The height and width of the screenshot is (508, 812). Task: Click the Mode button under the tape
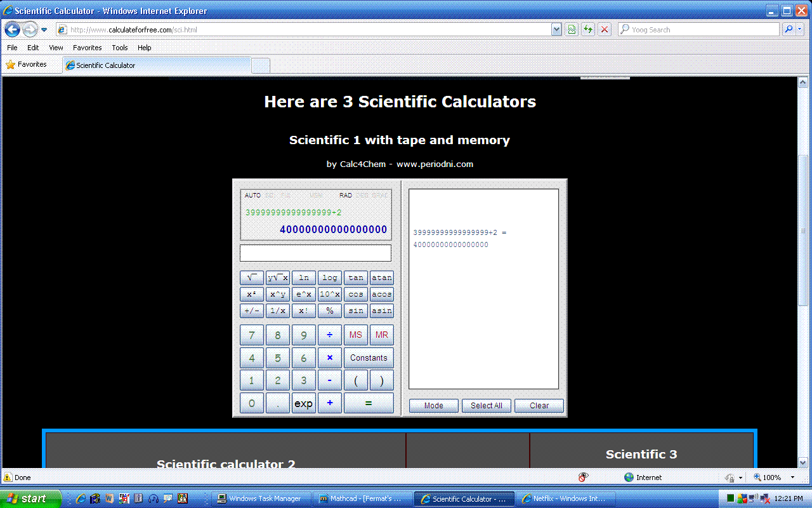pyautogui.click(x=434, y=406)
